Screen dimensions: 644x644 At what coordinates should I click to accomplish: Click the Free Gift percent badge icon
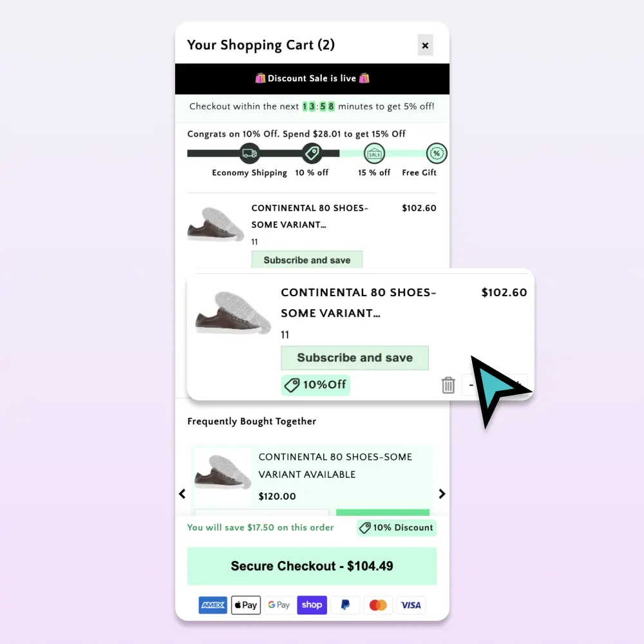coord(437,154)
